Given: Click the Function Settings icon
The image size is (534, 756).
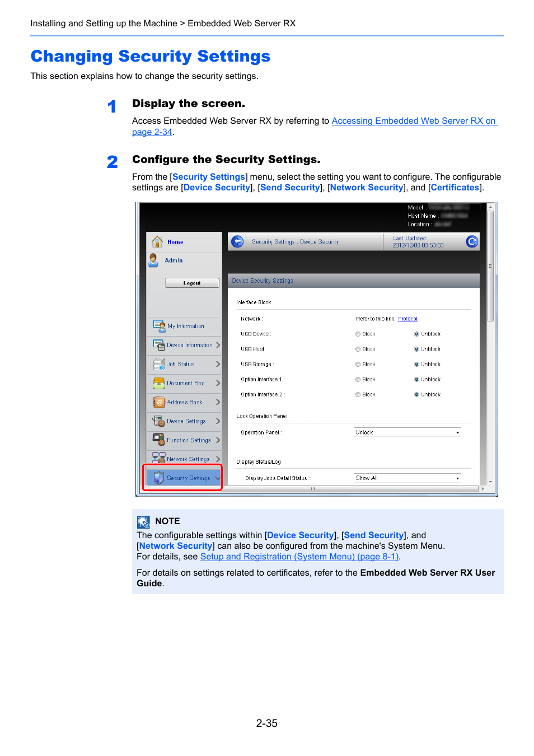Looking at the screenshot, I should tap(159, 440).
